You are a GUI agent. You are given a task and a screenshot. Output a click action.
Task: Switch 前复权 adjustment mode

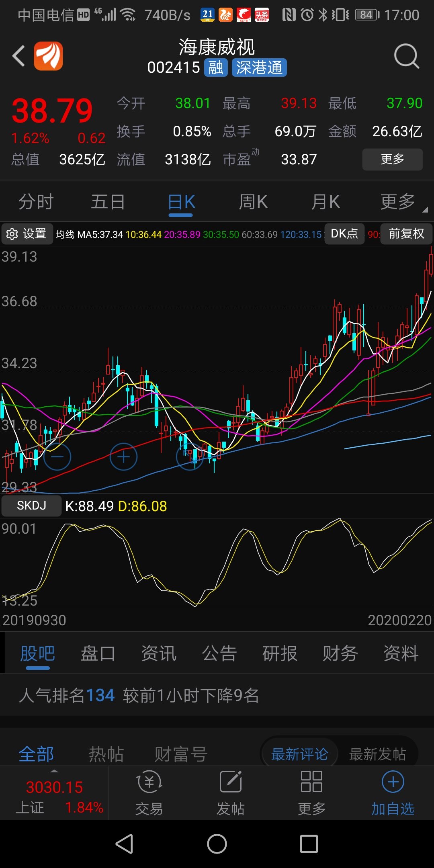tap(406, 234)
